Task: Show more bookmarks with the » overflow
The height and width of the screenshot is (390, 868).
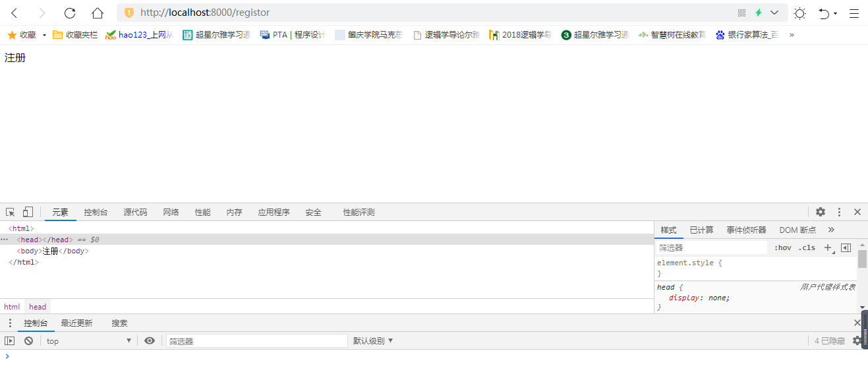Action: pyautogui.click(x=792, y=35)
